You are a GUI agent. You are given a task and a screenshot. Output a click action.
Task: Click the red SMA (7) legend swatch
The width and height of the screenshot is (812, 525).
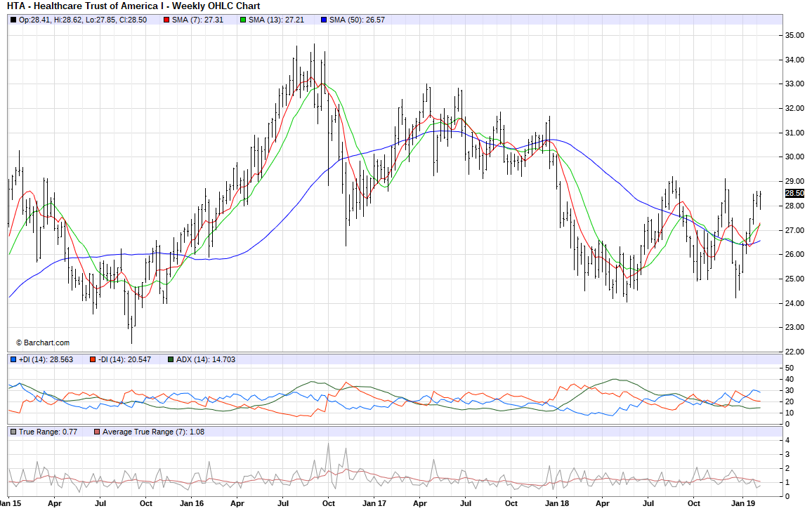click(166, 20)
